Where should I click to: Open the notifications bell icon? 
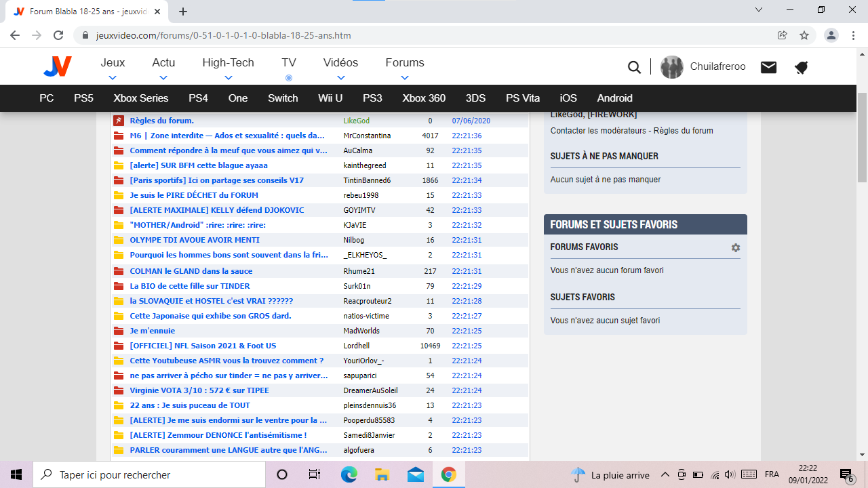[x=802, y=67]
